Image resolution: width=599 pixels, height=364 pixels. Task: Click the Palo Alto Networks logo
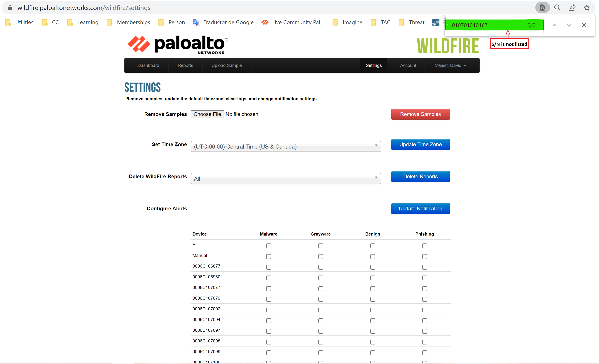pos(177,45)
